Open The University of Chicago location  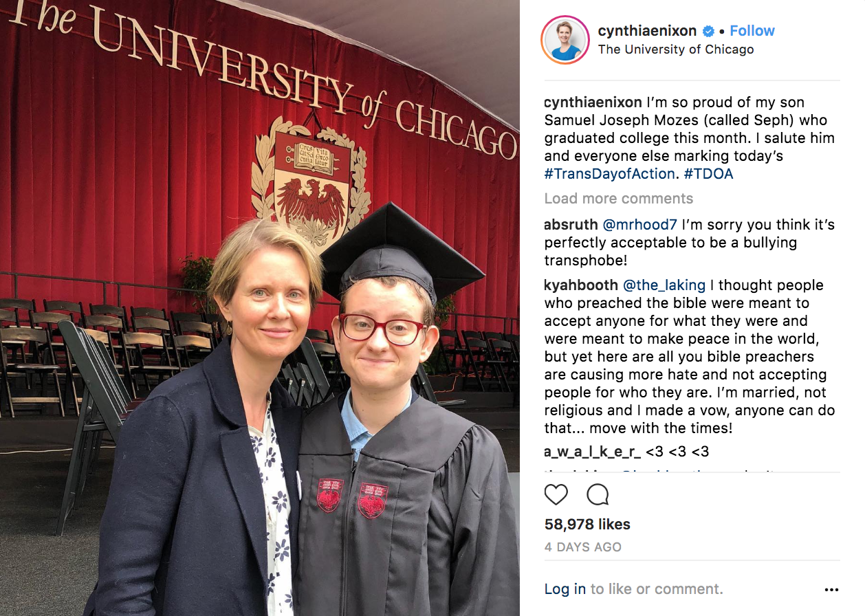click(676, 49)
